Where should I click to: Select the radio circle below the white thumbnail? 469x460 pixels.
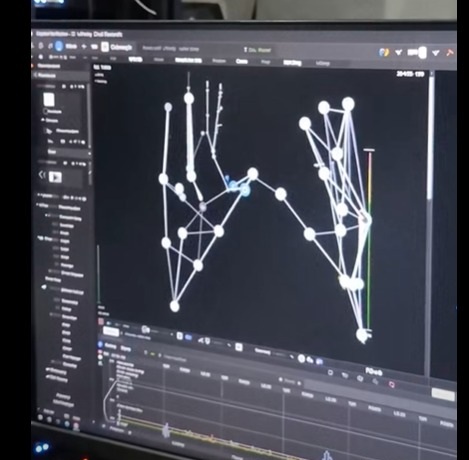pyautogui.click(x=45, y=111)
